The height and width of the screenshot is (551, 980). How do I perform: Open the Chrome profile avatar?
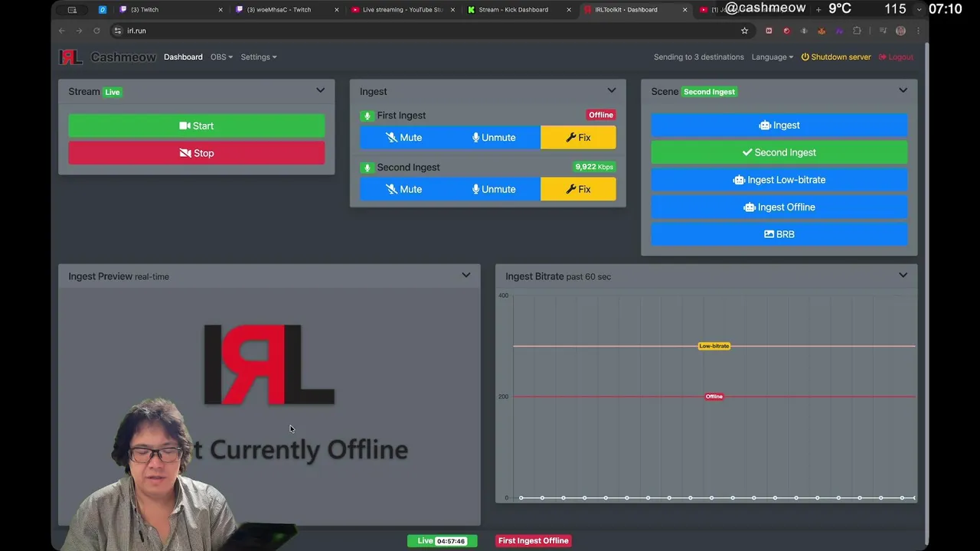coord(900,31)
